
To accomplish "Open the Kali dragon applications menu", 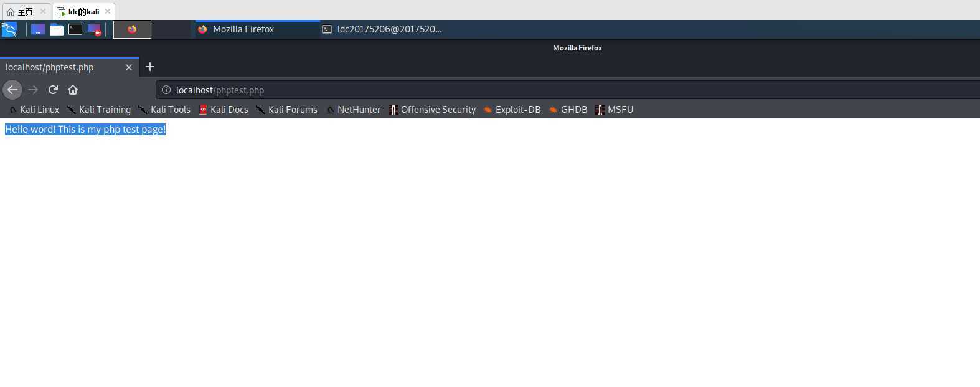I will pyautogui.click(x=9, y=29).
